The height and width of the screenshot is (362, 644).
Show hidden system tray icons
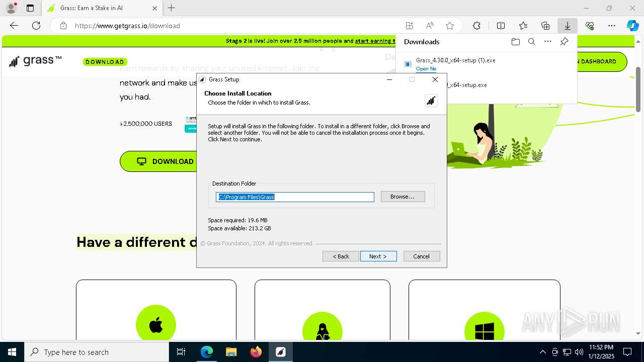(x=542, y=352)
